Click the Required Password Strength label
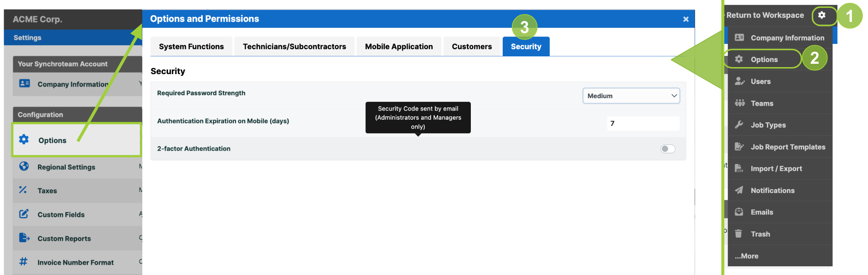868x275 pixels. 201,93
